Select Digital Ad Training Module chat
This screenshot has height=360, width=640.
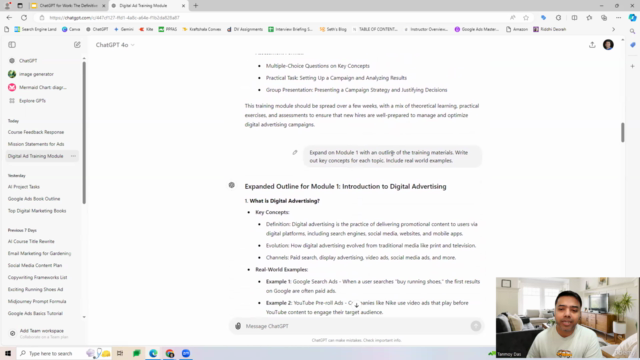[x=36, y=156]
